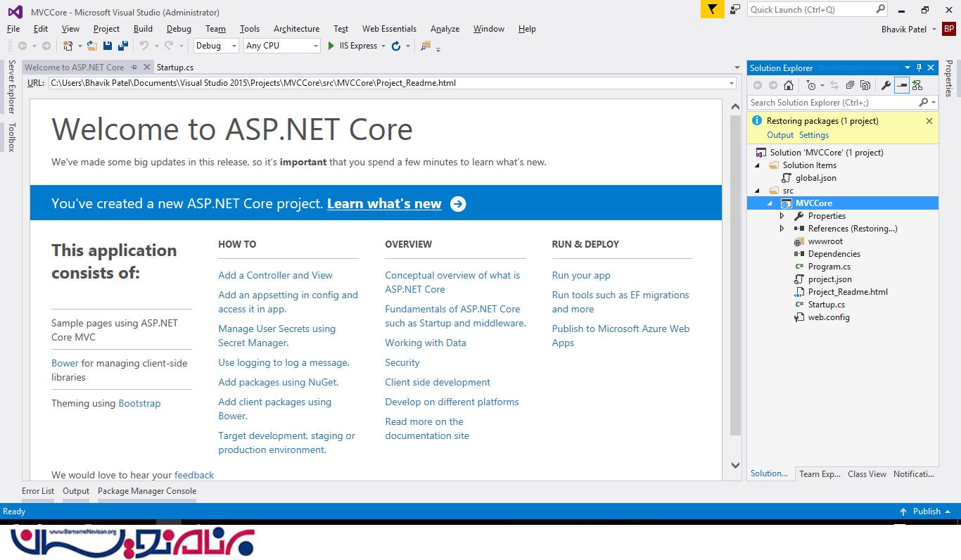
Task: Click the Home icon in Solution Explorer
Action: [789, 85]
